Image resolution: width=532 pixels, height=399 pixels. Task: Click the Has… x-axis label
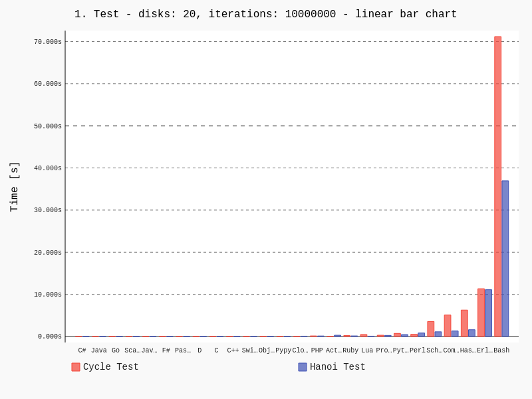click(468, 350)
